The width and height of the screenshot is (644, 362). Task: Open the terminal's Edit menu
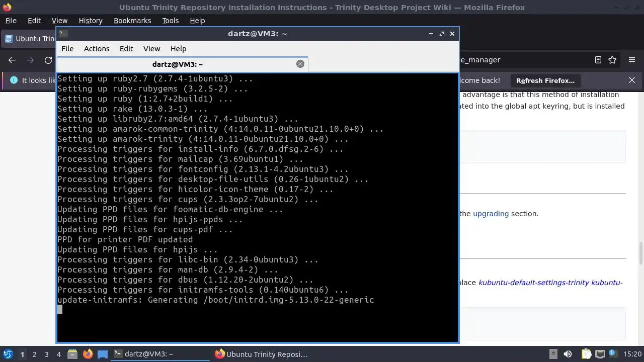tap(126, 49)
